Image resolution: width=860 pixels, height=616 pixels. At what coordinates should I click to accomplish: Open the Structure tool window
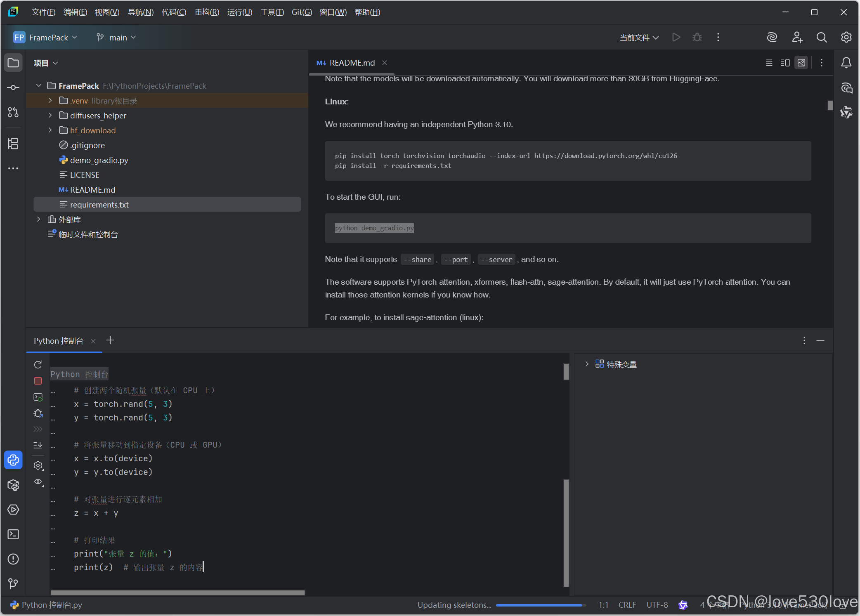(x=13, y=144)
